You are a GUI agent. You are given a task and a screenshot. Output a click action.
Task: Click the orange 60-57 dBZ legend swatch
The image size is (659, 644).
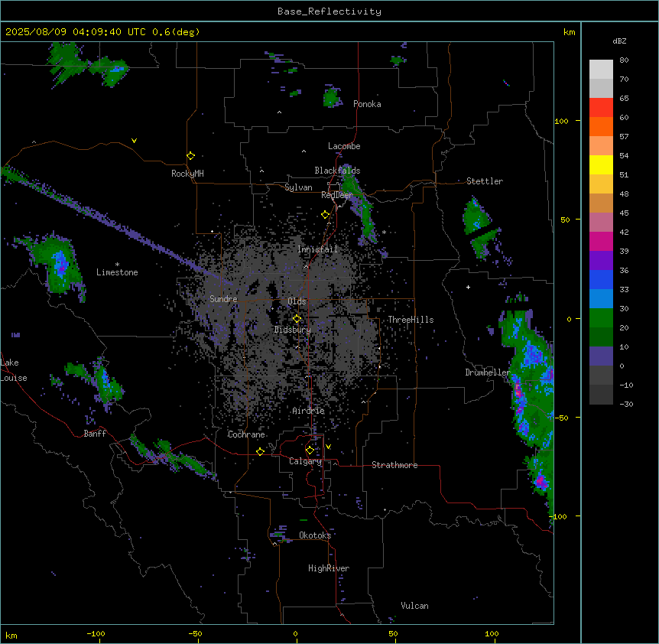coord(601,126)
